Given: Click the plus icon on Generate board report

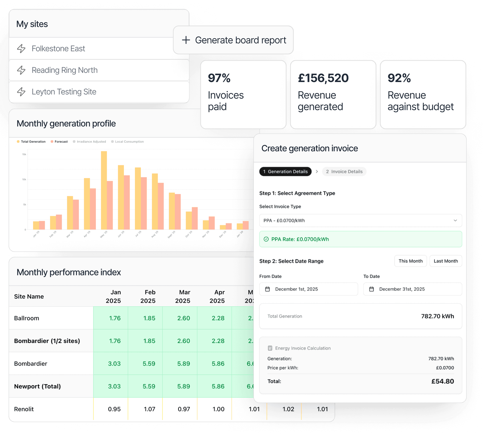Looking at the screenshot, I should (x=186, y=40).
